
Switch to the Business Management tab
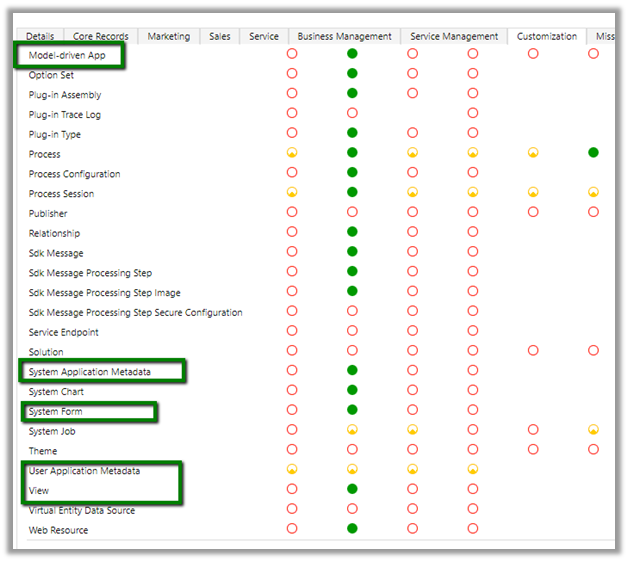344,36
